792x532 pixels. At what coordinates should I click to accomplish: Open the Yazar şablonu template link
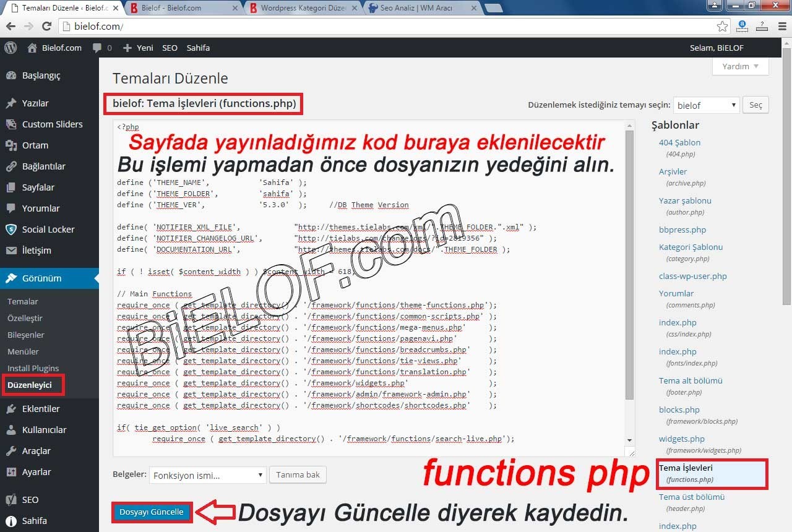coord(685,201)
